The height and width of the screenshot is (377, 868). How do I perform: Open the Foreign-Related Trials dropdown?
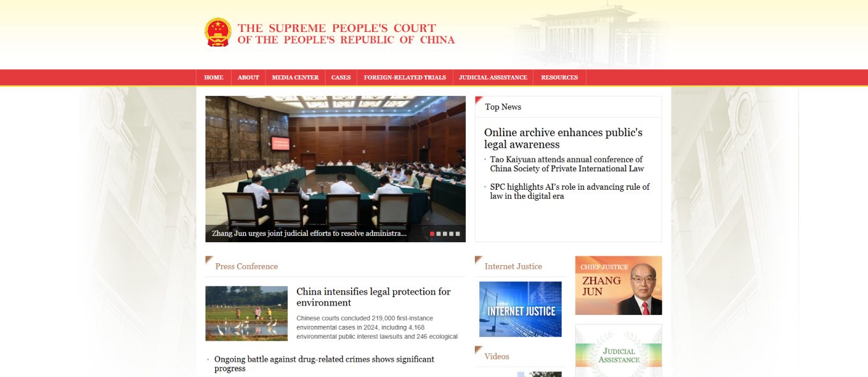405,77
